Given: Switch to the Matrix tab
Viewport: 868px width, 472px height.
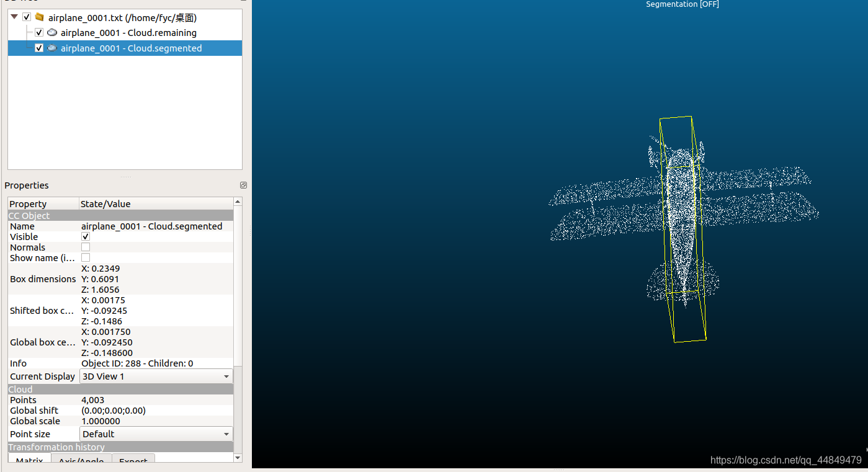Looking at the screenshot, I should pyautogui.click(x=29, y=458).
